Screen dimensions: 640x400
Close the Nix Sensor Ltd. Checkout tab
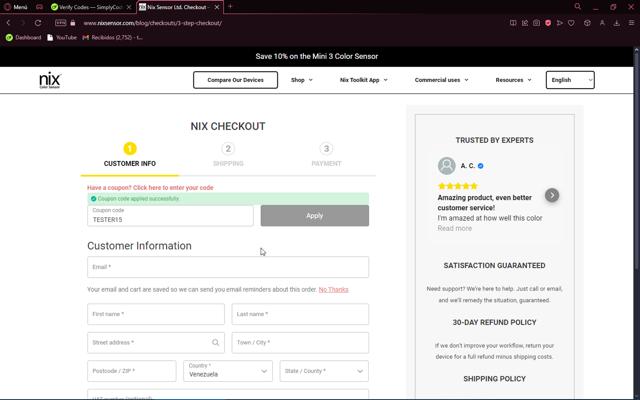click(217, 7)
